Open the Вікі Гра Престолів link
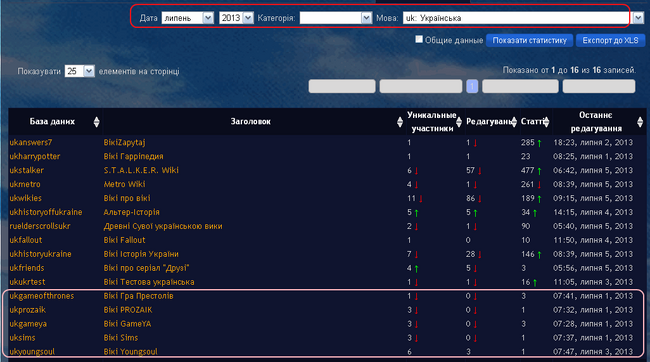The image size is (650, 362). pyautogui.click(x=138, y=296)
